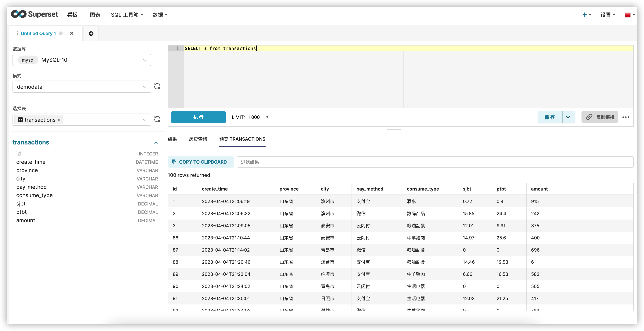
Task: Click the query tab drag-handle dots icon
Action: pos(17,34)
